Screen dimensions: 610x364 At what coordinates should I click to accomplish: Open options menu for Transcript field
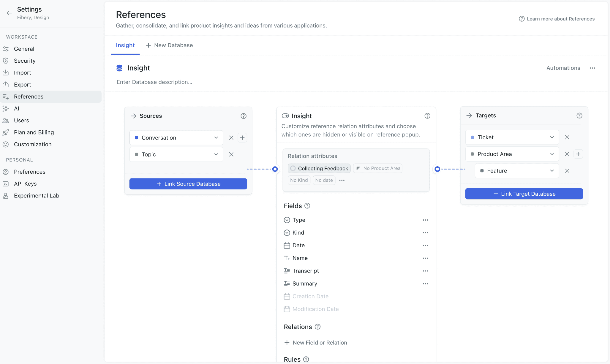[425, 271]
